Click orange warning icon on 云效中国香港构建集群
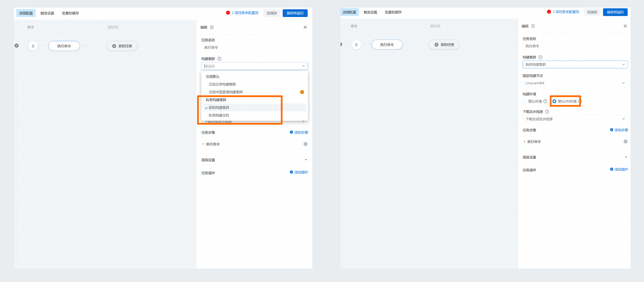This screenshot has width=644, height=282. [x=302, y=92]
